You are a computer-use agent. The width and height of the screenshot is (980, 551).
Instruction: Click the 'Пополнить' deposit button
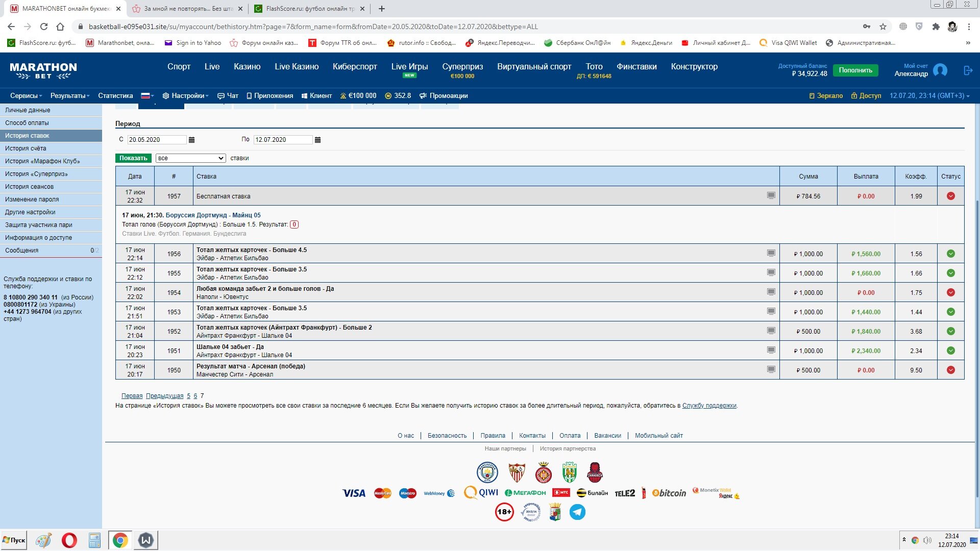[855, 70]
